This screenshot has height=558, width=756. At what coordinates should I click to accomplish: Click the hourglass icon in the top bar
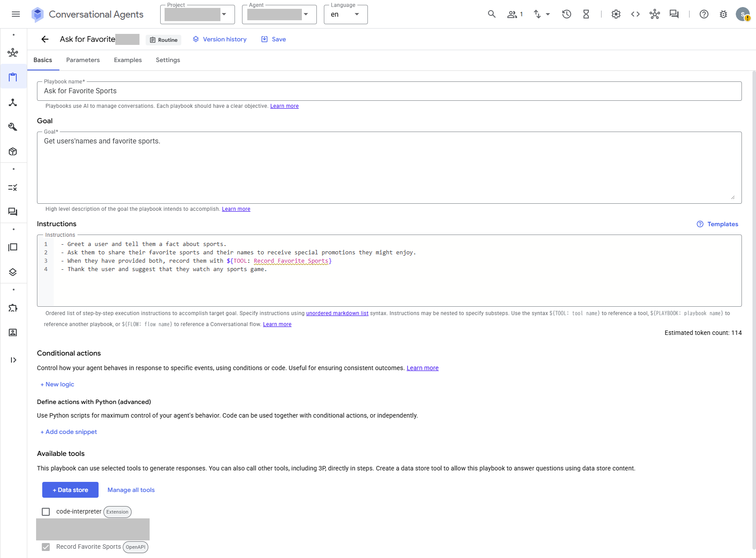[586, 14]
